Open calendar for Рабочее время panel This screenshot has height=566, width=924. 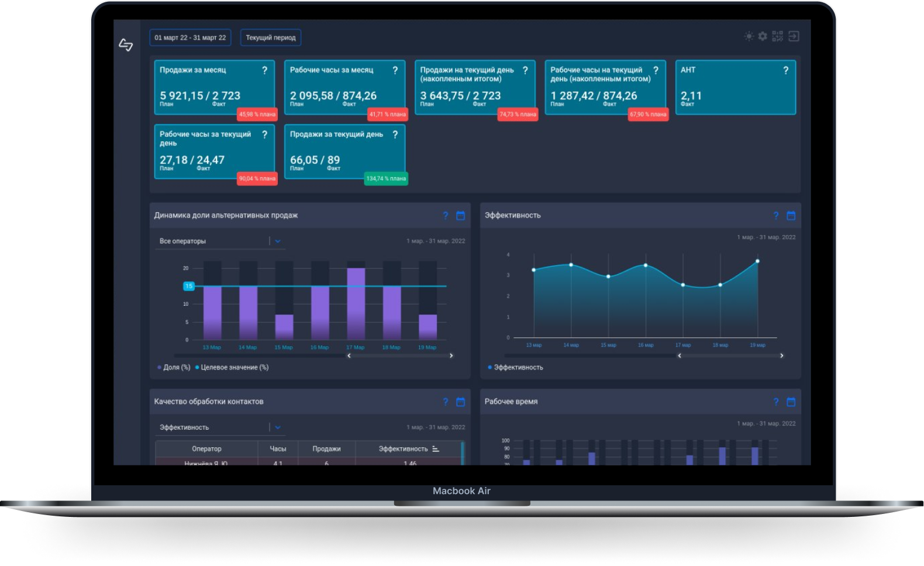coord(791,402)
